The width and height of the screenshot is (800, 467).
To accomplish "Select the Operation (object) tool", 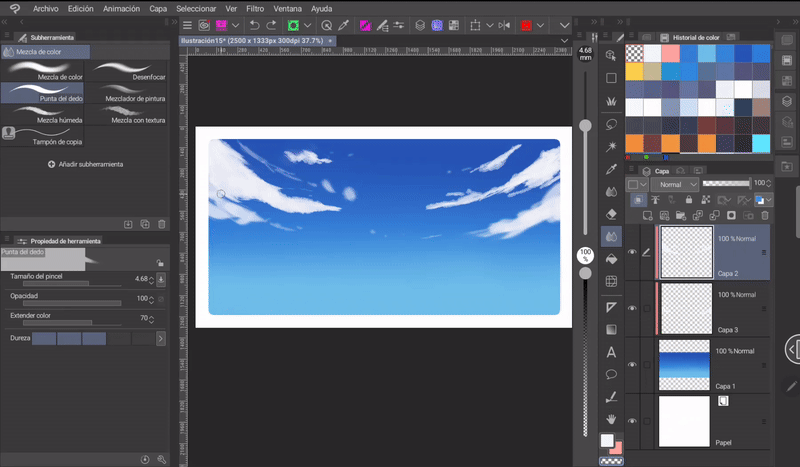I will click(611, 56).
